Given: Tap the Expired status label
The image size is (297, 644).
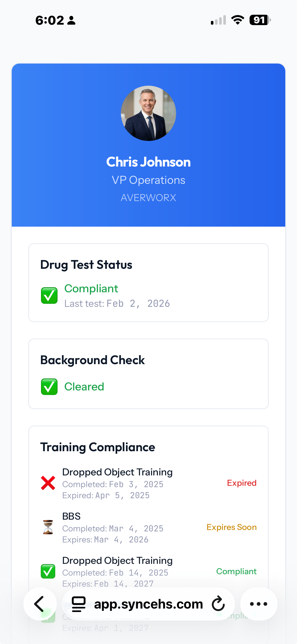Looking at the screenshot, I should click(242, 483).
